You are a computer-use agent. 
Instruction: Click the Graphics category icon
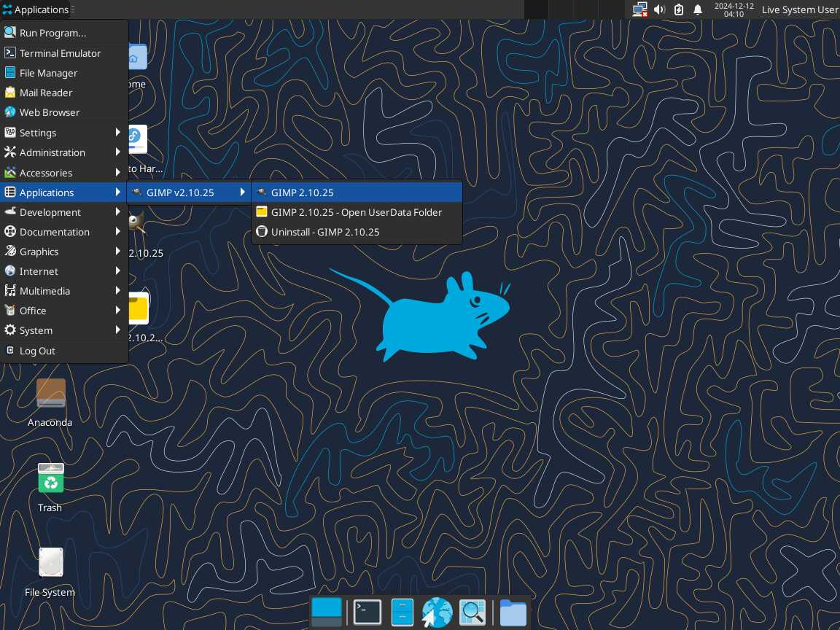(9, 251)
